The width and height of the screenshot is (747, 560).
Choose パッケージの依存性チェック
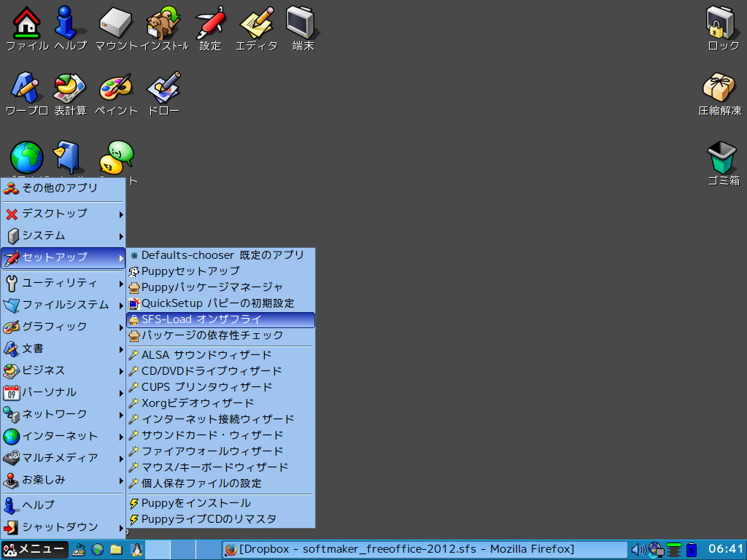[x=220, y=335]
